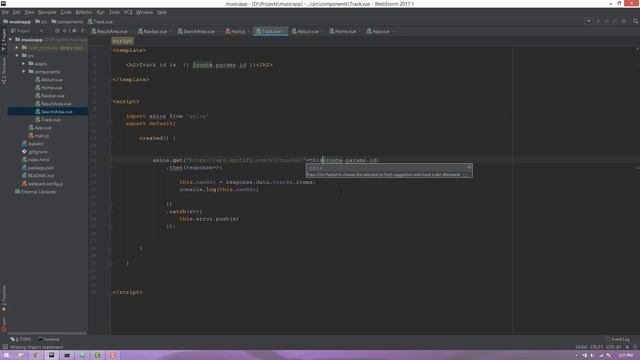Toggle the 1: Project side tool tab

point(4,40)
